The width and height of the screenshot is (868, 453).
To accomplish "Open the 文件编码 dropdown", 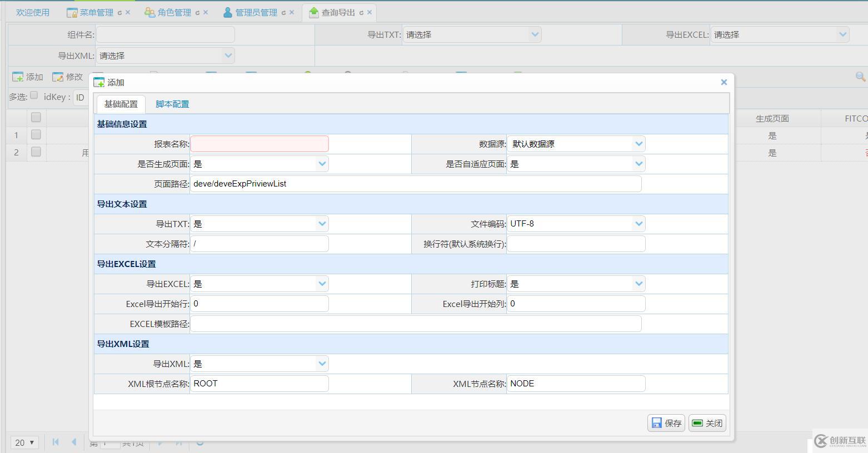I will tap(638, 223).
